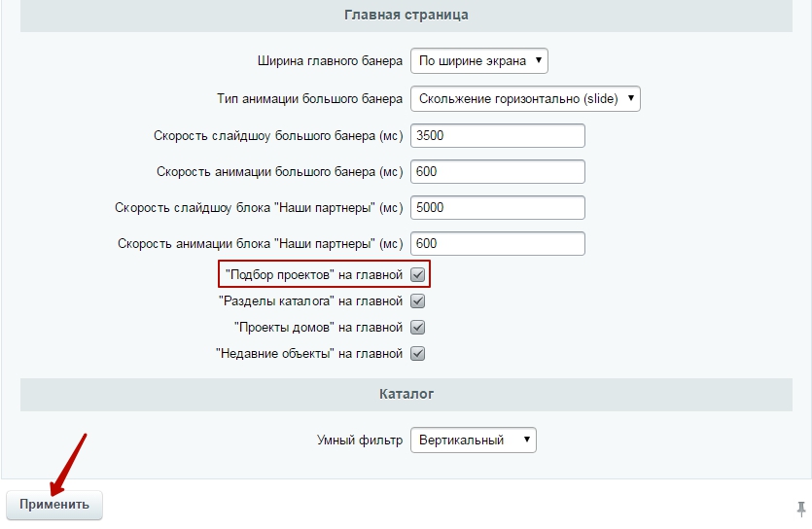Click the 'Наши партнеры' slideshow speed field (5000)

[x=497, y=207]
